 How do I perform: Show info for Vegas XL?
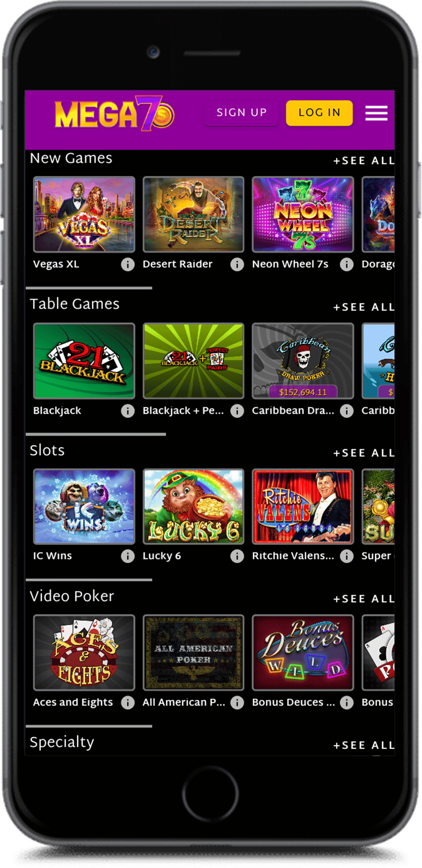[x=128, y=265]
